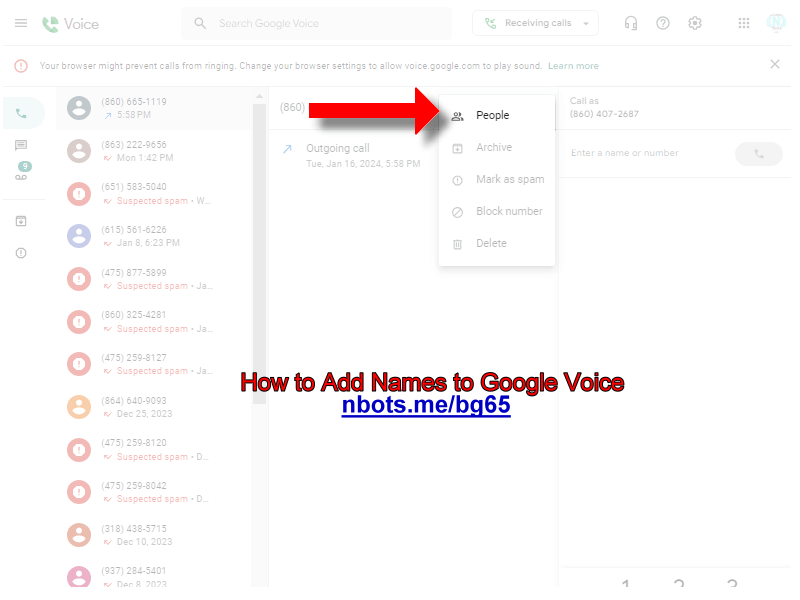800x600 pixels.
Task: Open the Spam section in sidebar
Action: pos(21,253)
